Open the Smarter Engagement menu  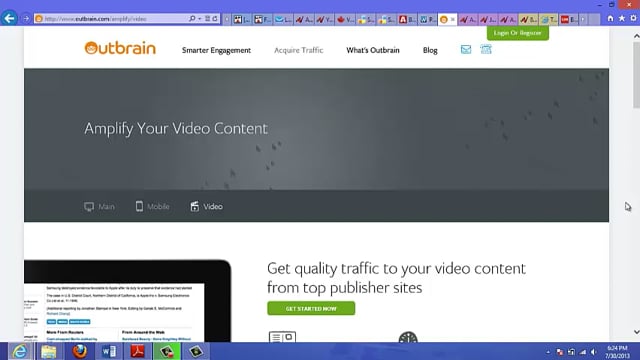point(216,50)
